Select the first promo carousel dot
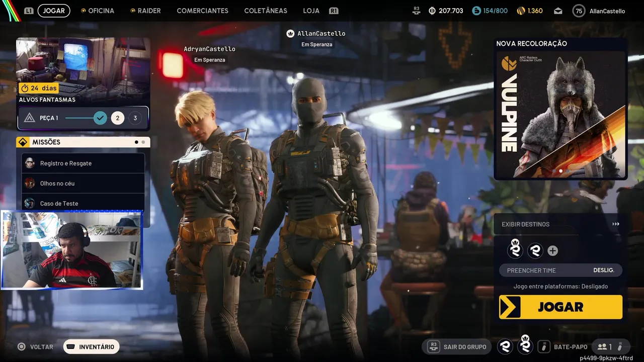The height and width of the screenshot is (362, 644). coord(553,171)
